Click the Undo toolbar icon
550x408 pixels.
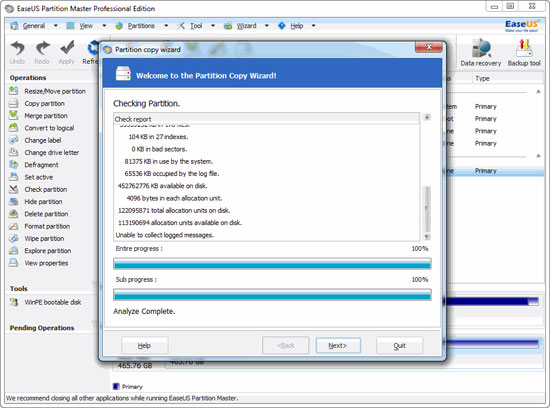18,48
